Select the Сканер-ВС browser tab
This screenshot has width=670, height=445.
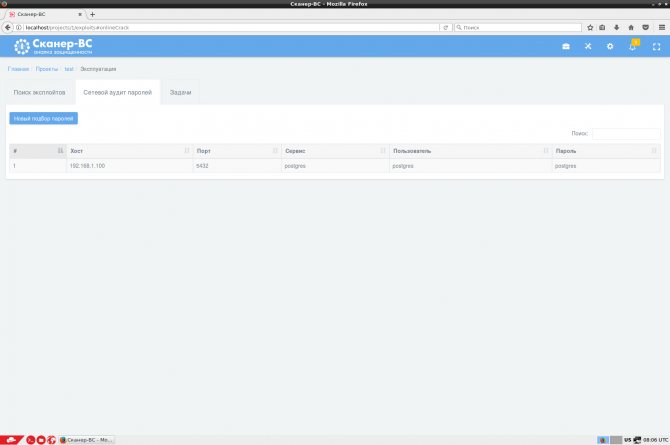(x=44, y=15)
